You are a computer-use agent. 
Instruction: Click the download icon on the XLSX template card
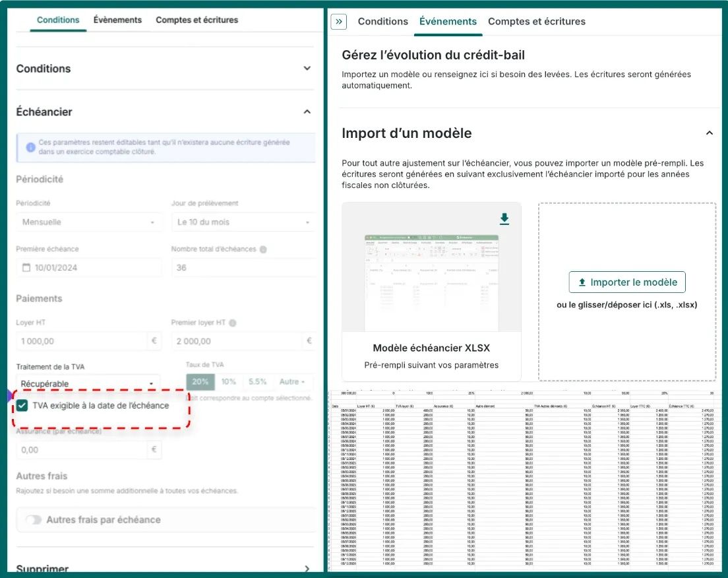(504, 218)
